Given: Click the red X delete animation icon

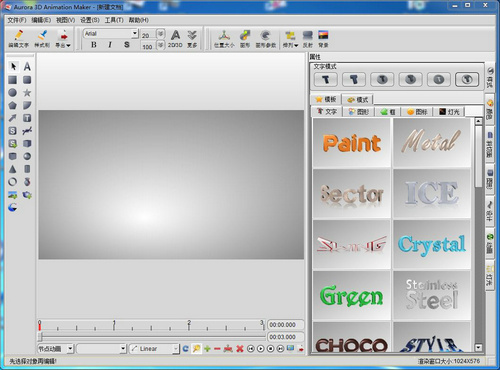Looking at the screenshot, I should click(240, 349).
